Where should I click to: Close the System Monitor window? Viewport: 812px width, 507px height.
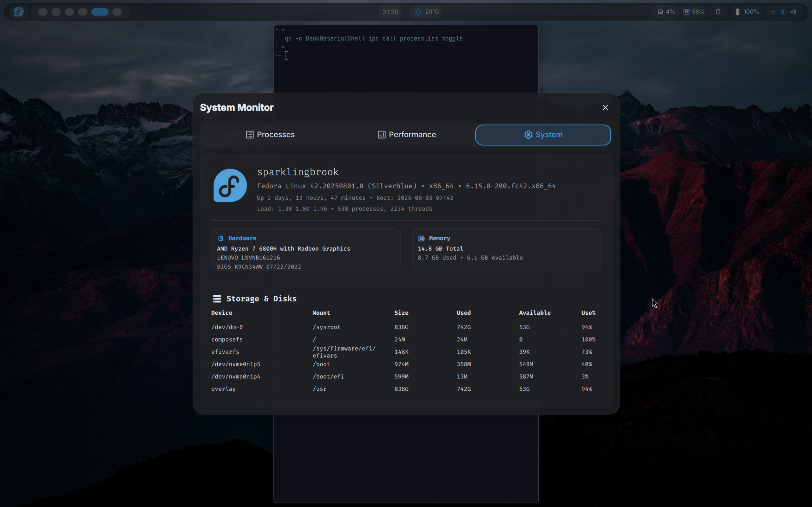pyautogui.click(x=605, y=107)
